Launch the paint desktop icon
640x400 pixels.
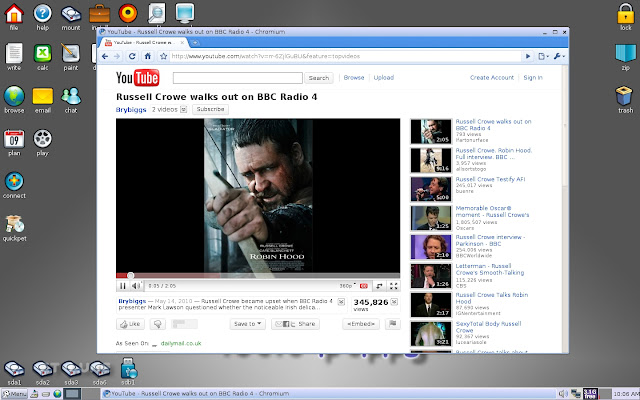point(71,54)
